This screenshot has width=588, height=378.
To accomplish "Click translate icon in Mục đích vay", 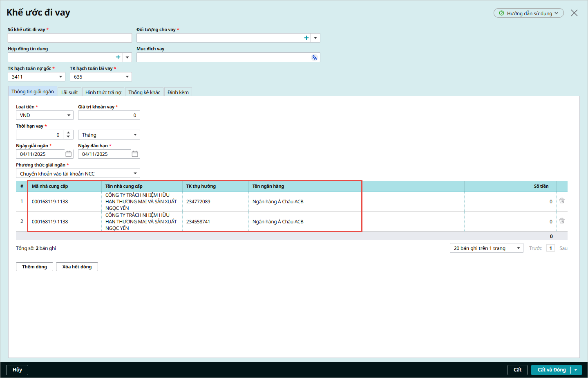I will 314,58.
